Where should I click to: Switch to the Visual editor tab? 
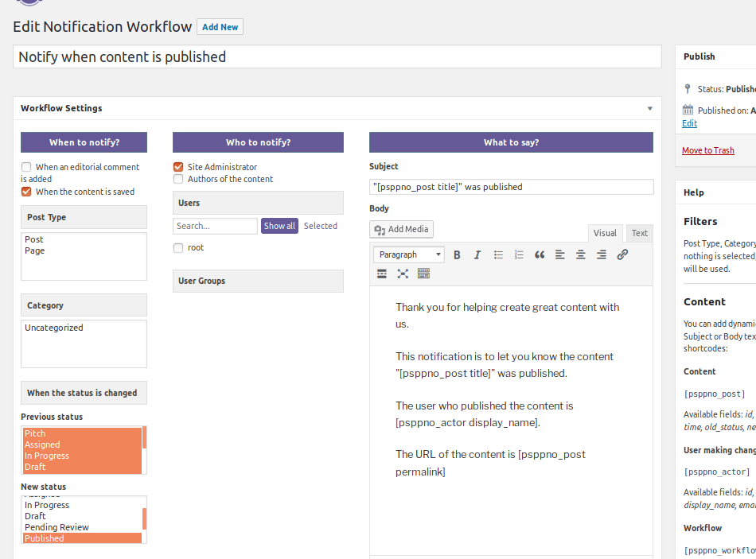605,233
